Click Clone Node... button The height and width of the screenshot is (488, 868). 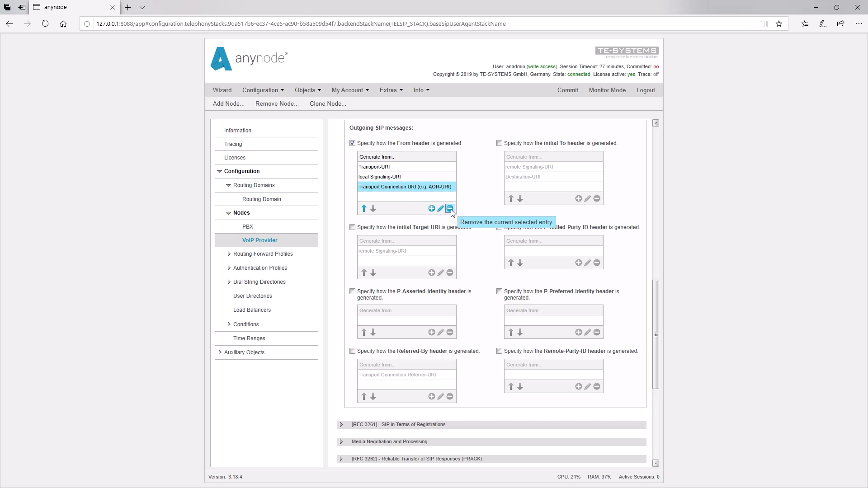(x=328, y=103)
